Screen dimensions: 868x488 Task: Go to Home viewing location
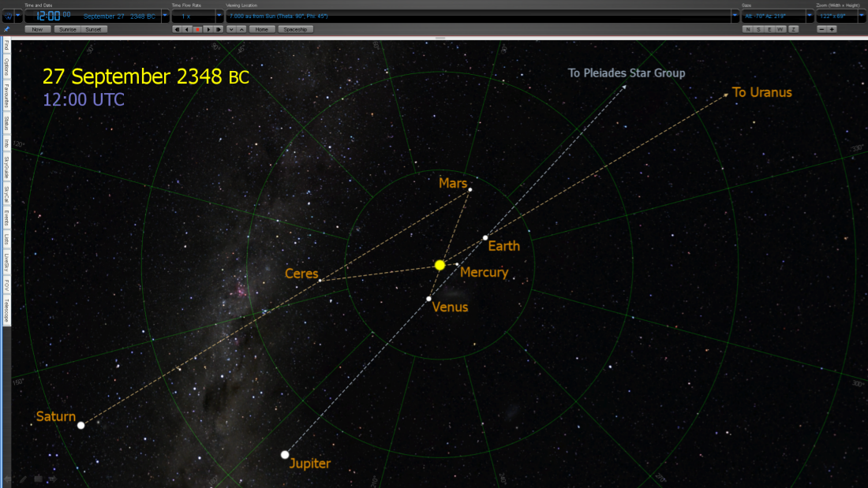[262, 29]
